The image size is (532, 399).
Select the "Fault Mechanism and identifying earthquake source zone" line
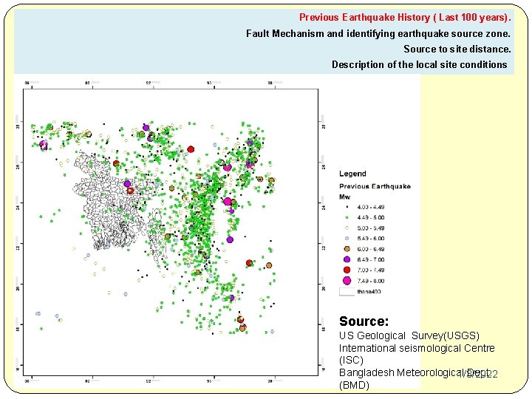(378, 33)
